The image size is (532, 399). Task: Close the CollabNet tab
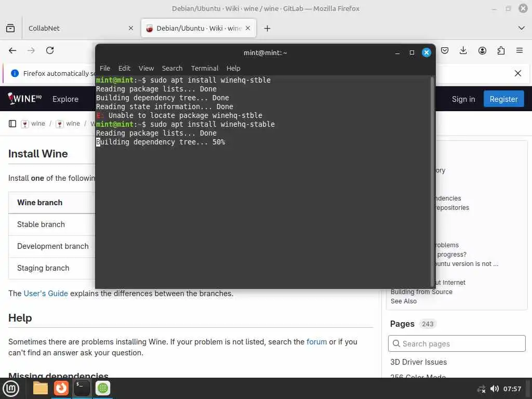(131, 28)
